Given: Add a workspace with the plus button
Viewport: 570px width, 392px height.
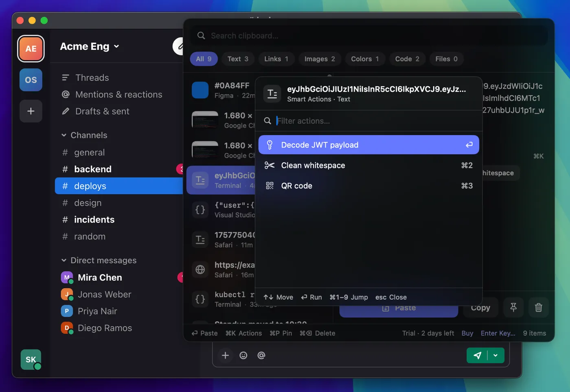Looking at the screenshot, I should 31,111.
